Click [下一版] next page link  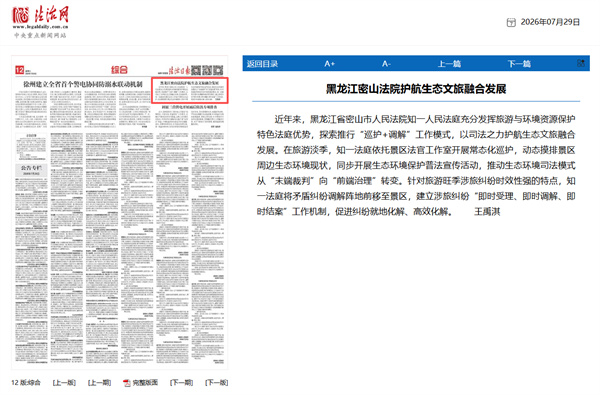pos(217,383)
